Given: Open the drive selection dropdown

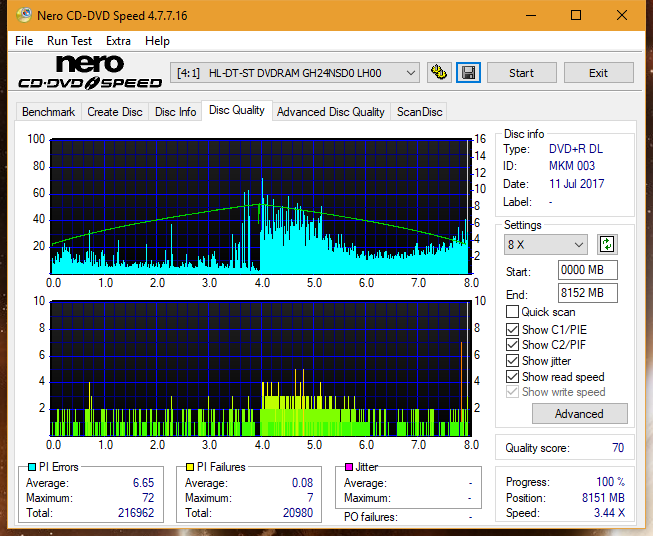Looking at the screenshot, I should (295, 73).
